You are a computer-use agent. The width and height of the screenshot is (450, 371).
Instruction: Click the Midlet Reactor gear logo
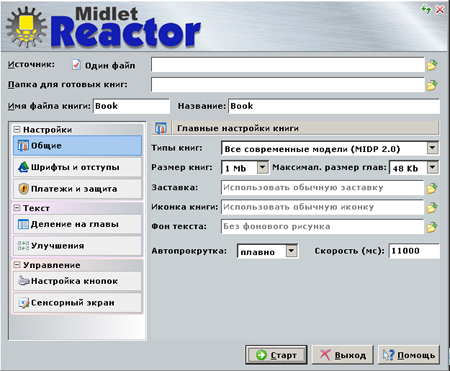click(27, 27)
